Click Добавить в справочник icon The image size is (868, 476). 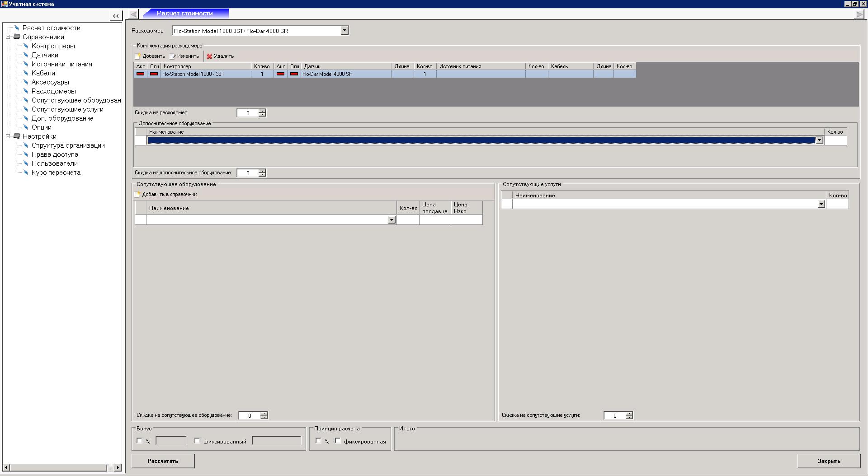point(137,195)
